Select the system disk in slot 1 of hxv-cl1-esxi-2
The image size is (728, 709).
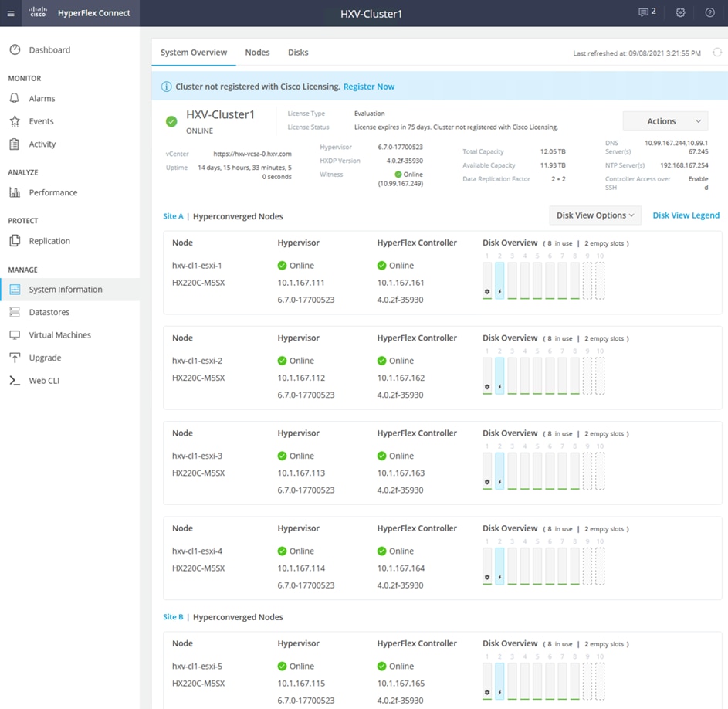click(487, 376)
